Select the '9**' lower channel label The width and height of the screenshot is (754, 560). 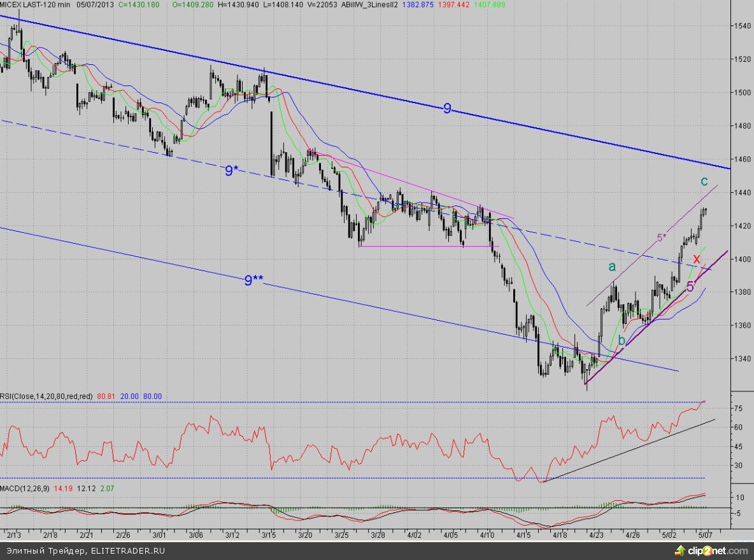[253, 279]
